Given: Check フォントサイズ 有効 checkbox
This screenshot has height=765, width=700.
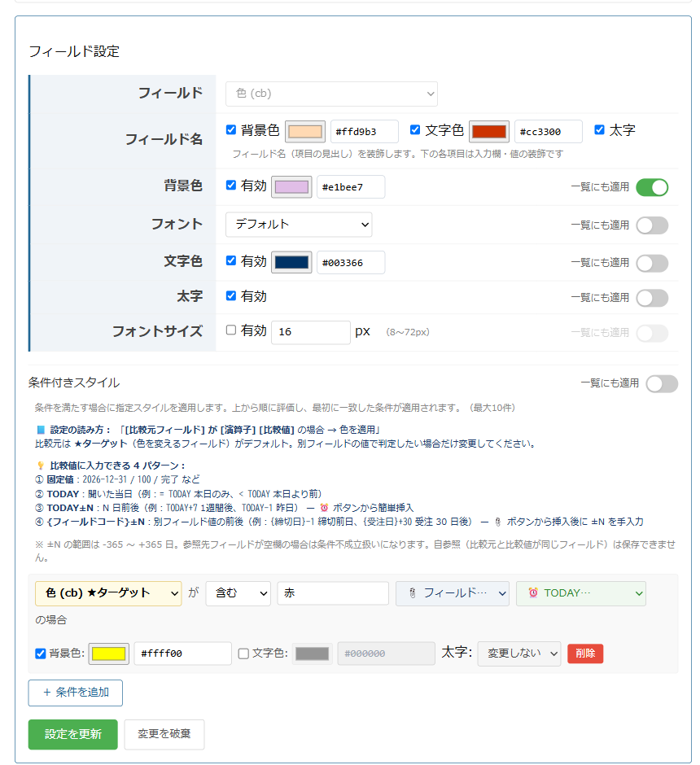Looking at the screenshot, I should [231, 330].
